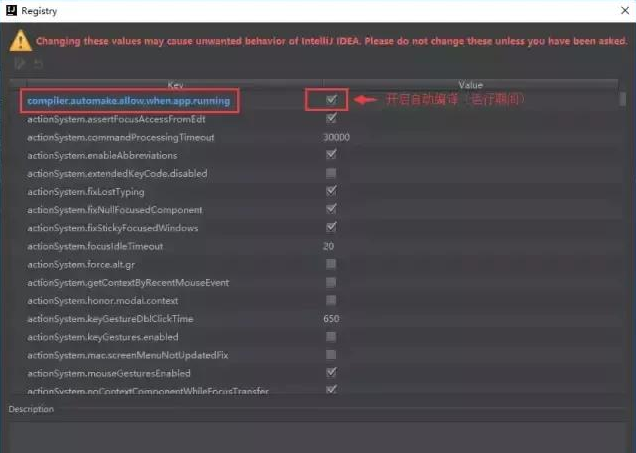Disable actionSystem.enableAbbreviations checkbox

click(331, 155)
